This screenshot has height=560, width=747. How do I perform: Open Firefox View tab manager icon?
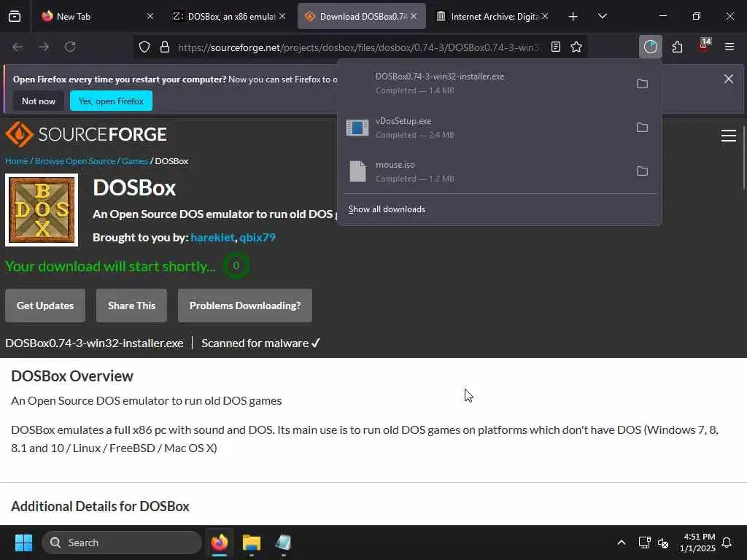pos(15,16)
